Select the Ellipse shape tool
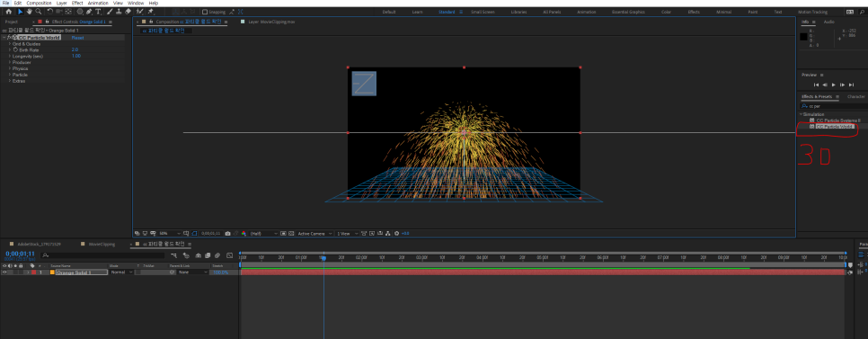868x339 pixels. (x=80, y=12)
